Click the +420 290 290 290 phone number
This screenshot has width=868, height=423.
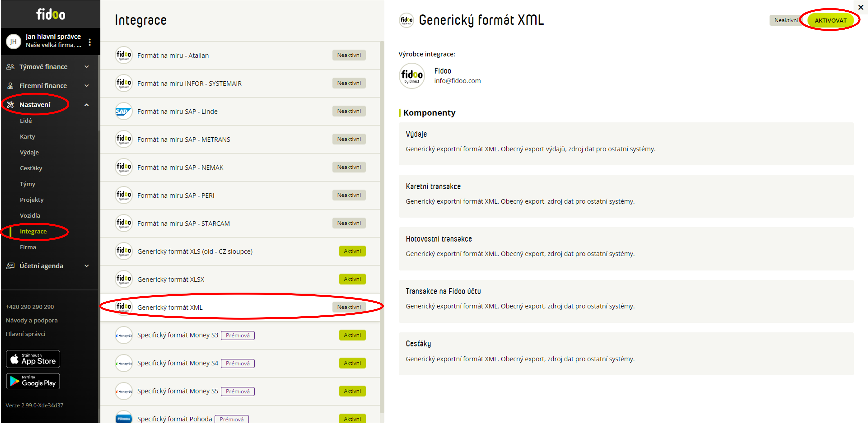pos(30,307)
